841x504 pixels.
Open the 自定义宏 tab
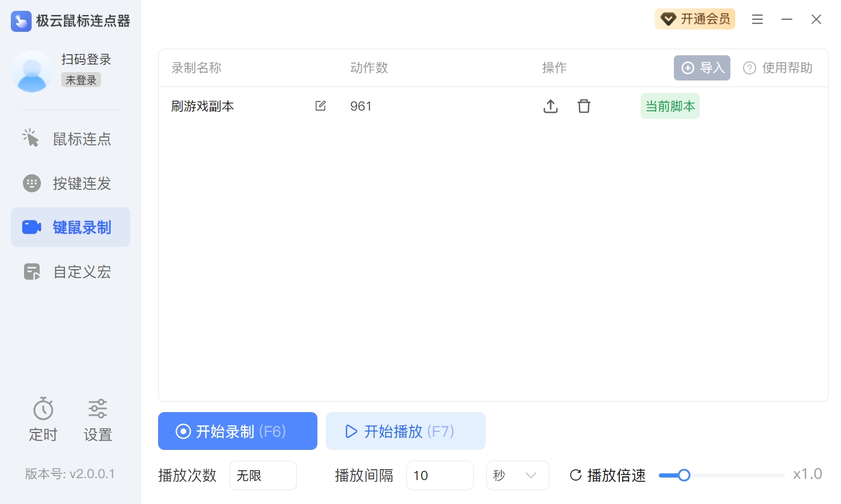point(70,272)
